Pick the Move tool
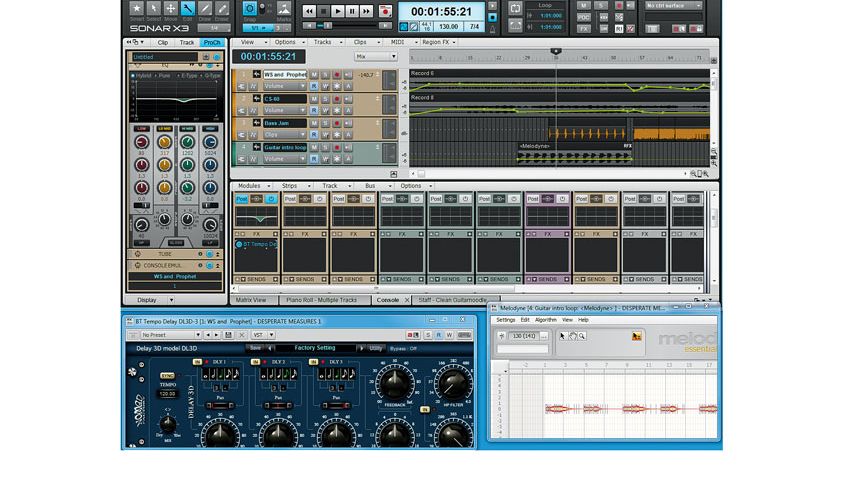The image size is (850, 478). [170, 8]
